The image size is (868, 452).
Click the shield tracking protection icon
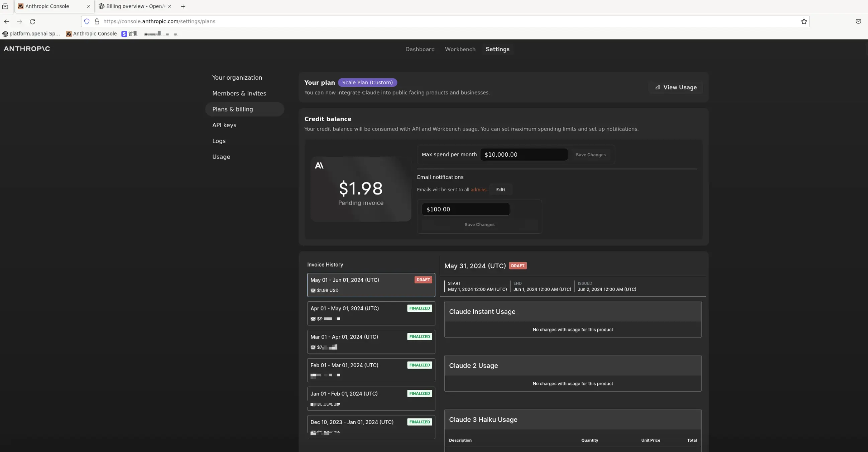point(87,21)
